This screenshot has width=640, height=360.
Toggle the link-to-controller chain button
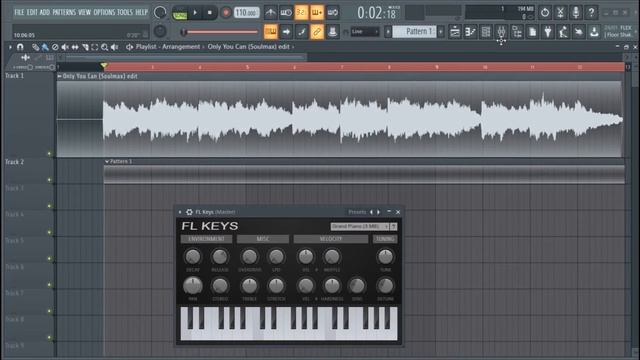pos(317,31)
